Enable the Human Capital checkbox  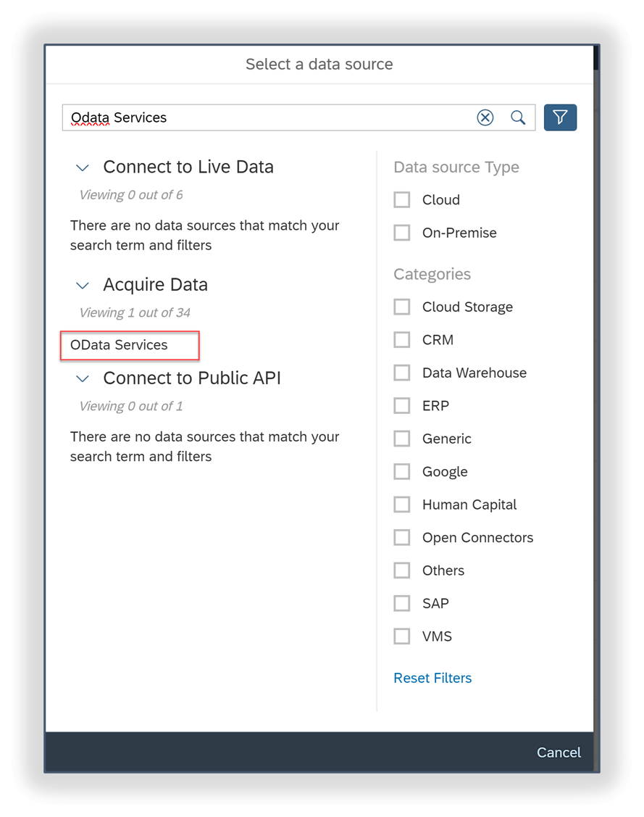pos(402,504)
